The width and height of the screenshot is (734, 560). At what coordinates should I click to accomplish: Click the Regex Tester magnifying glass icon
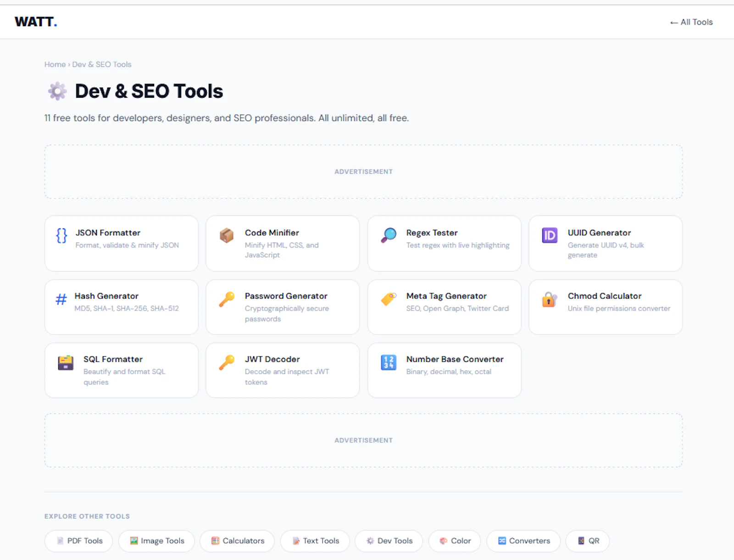click(389, 235)
